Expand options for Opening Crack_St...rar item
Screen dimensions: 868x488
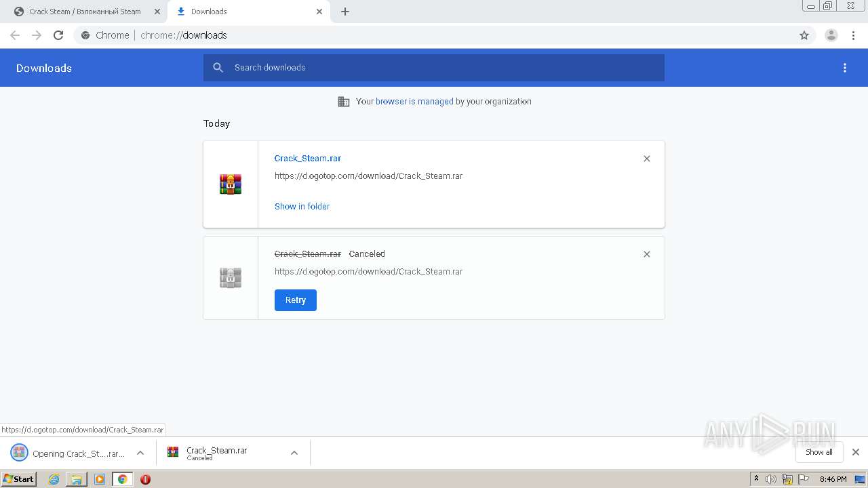(140, 453)
